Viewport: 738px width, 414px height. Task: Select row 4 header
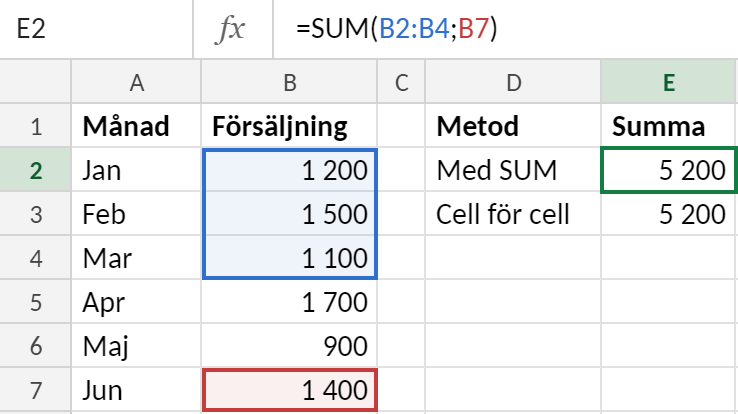pos(35,257)
